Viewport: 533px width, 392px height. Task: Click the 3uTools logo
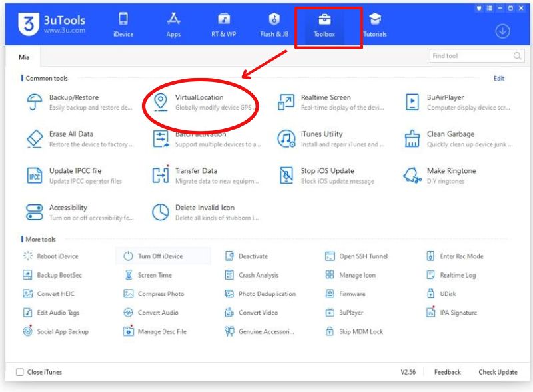[52, 24]
